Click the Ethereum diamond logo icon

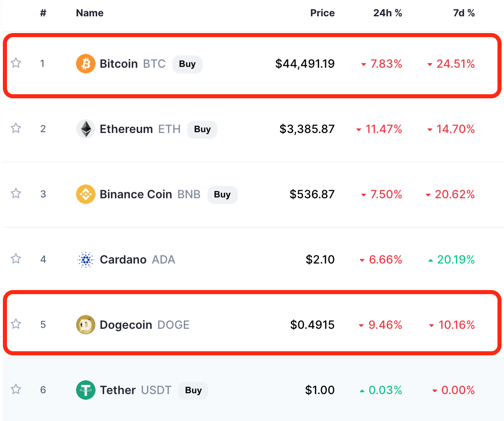tap(86, 129)
